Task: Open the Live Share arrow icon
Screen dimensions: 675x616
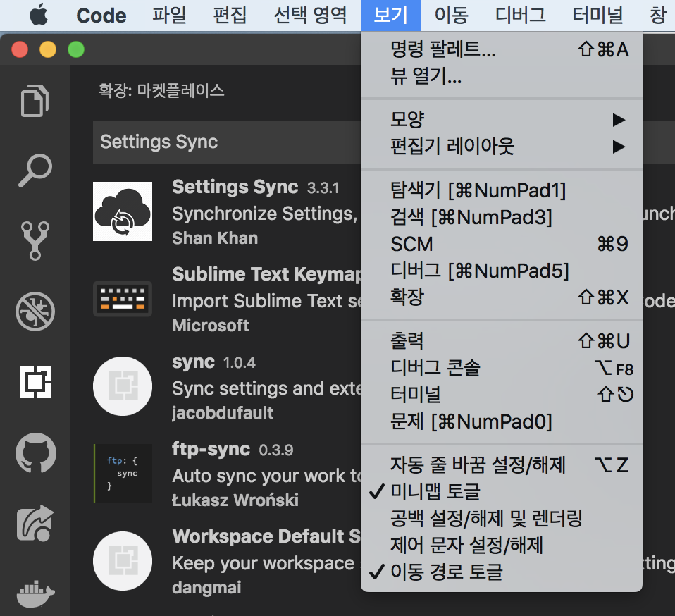Action: [35, 523]
